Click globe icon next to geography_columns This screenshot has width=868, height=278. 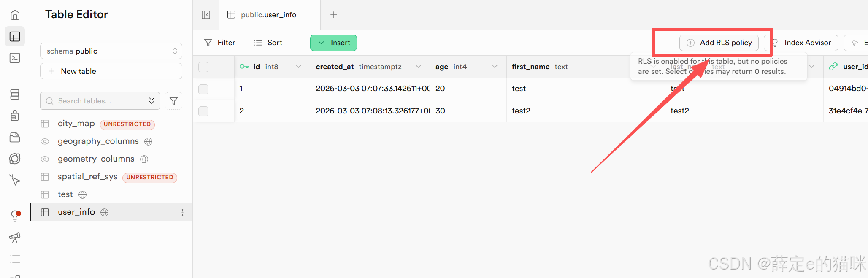(148, 141)
